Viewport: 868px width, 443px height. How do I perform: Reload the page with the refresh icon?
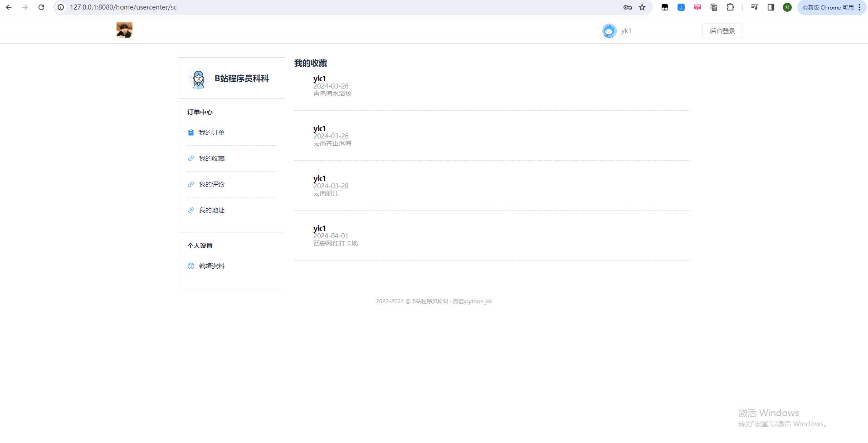[x=41, y=7]
